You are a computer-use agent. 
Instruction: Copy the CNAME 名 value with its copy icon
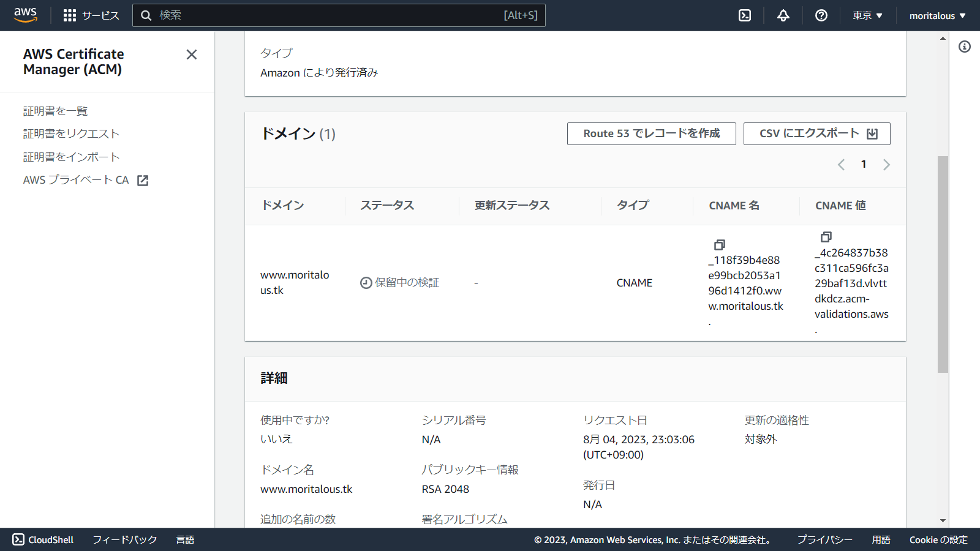tap(718, 244)
